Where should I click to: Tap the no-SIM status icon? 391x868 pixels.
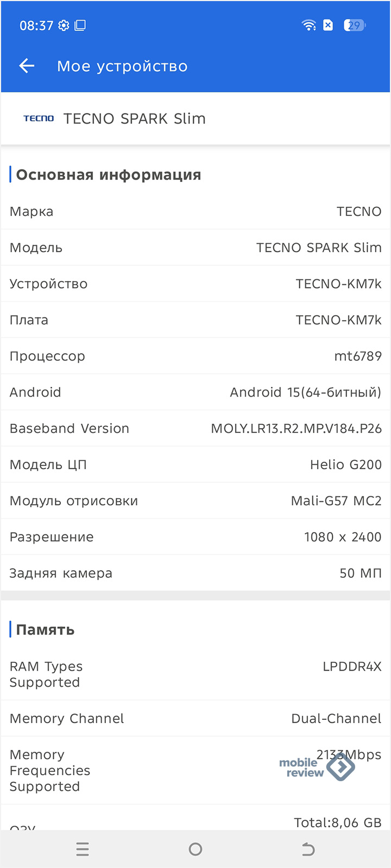(328, 25)
